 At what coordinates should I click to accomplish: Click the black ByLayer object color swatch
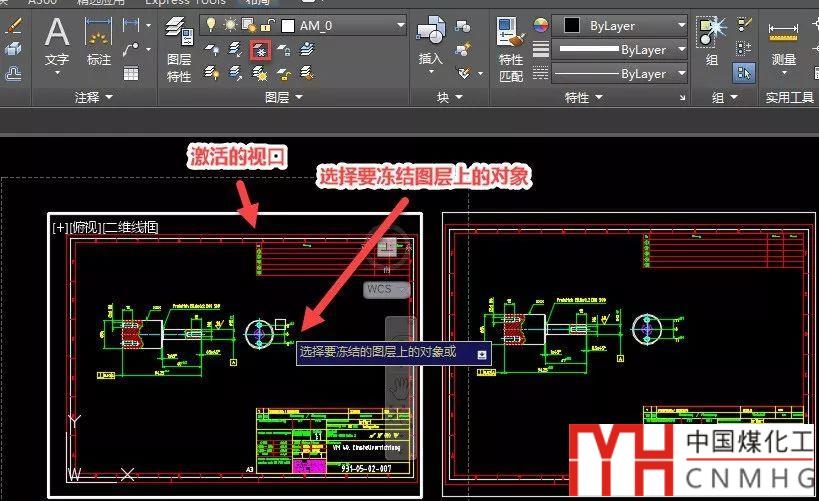coord(571,25)
